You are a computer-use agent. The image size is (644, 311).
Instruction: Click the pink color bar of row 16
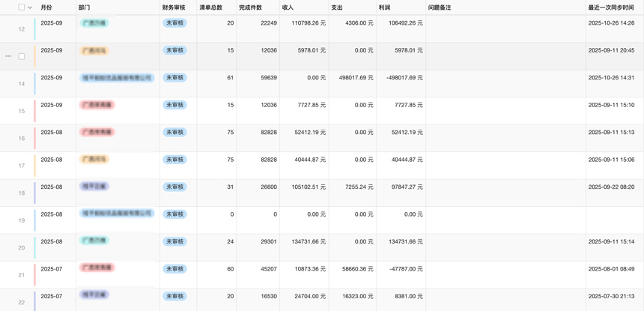click(x=34, y=138)
